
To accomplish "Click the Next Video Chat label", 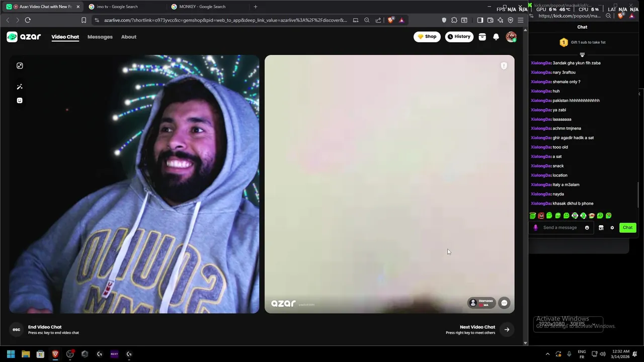I will pyautogui.click(x=477, y=327).
